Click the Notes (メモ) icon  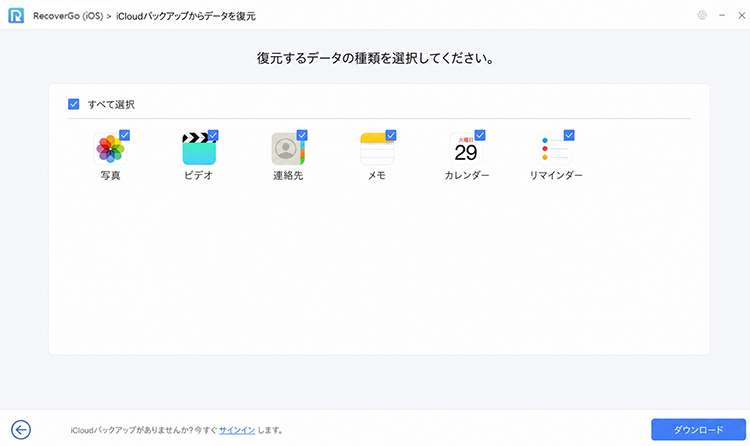(x=377, y=149)
